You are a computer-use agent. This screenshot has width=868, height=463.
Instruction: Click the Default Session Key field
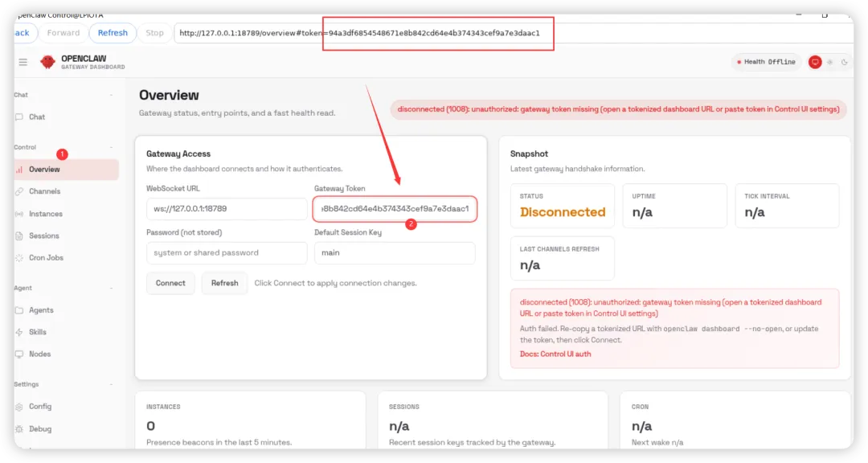pyautogui.click(x=395, y=253)
